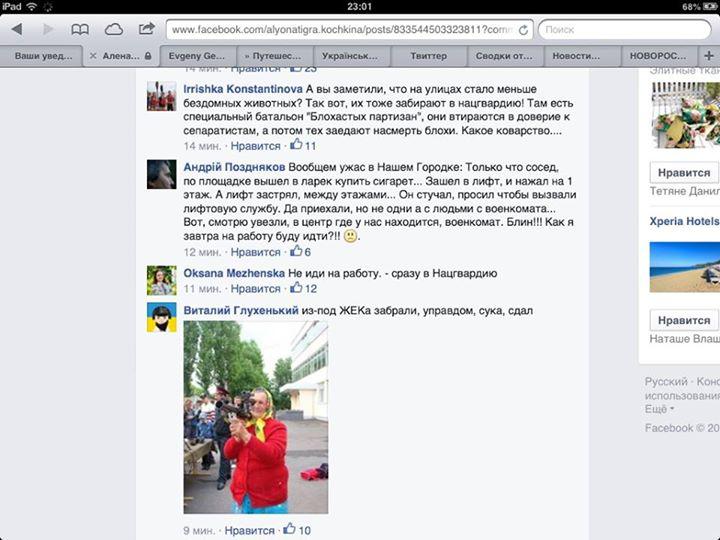Tap the share icon in toolbar
Image resolution: width=720 pixels, height=540 pixels.
point(146,29)
